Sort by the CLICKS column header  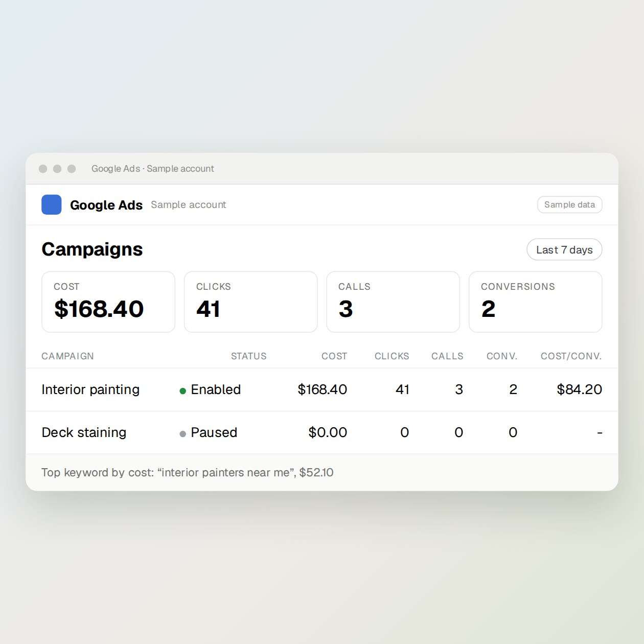tap(392, 356)
